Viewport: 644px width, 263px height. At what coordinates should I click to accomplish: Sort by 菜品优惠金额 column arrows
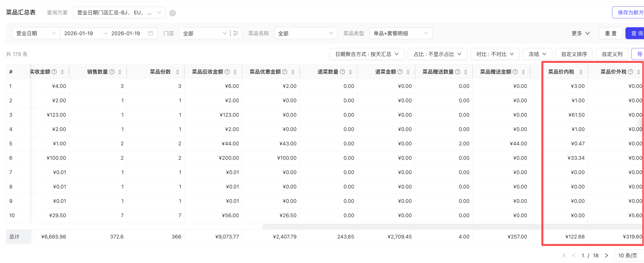(x=293, y=72)
